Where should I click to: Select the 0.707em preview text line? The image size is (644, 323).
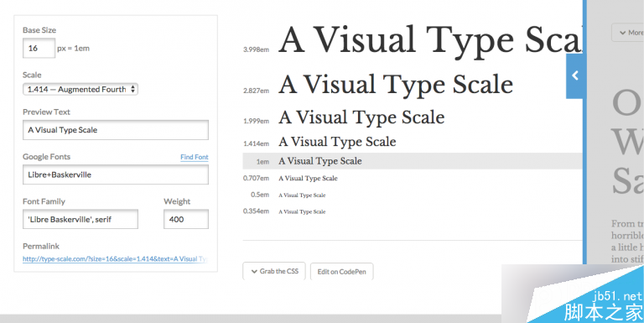(308, 179)
